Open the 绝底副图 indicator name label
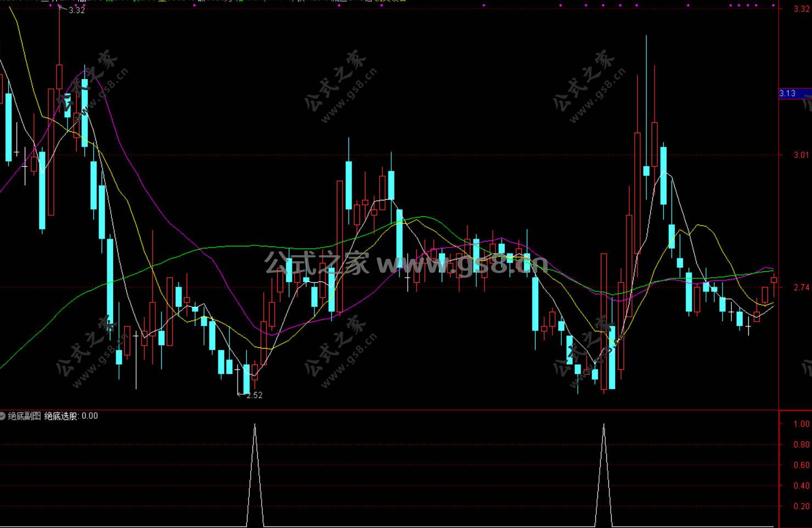Screen dimensions: 812x528 point(24,416)
